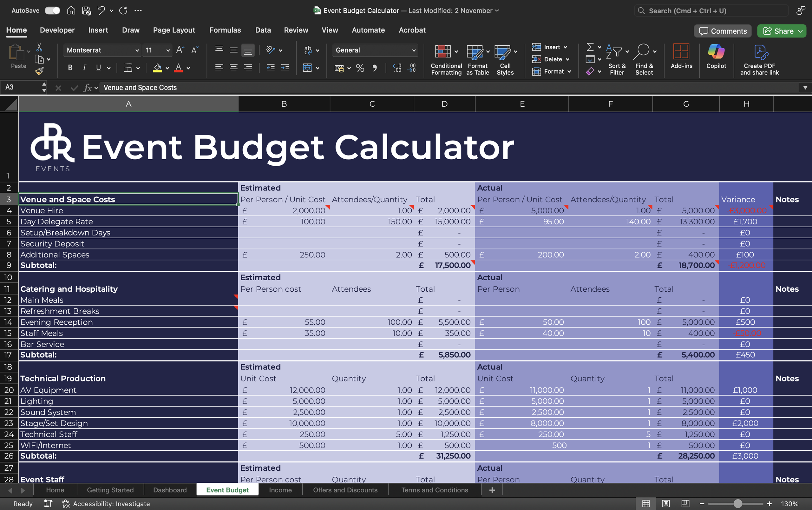Toggle the AutoSave switch
812x510 pixels.
(53, 10)
